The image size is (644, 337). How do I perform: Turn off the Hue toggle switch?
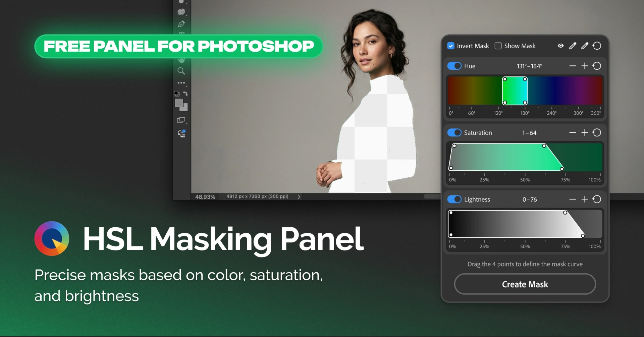pyautogui.click(x=454, y=66)
